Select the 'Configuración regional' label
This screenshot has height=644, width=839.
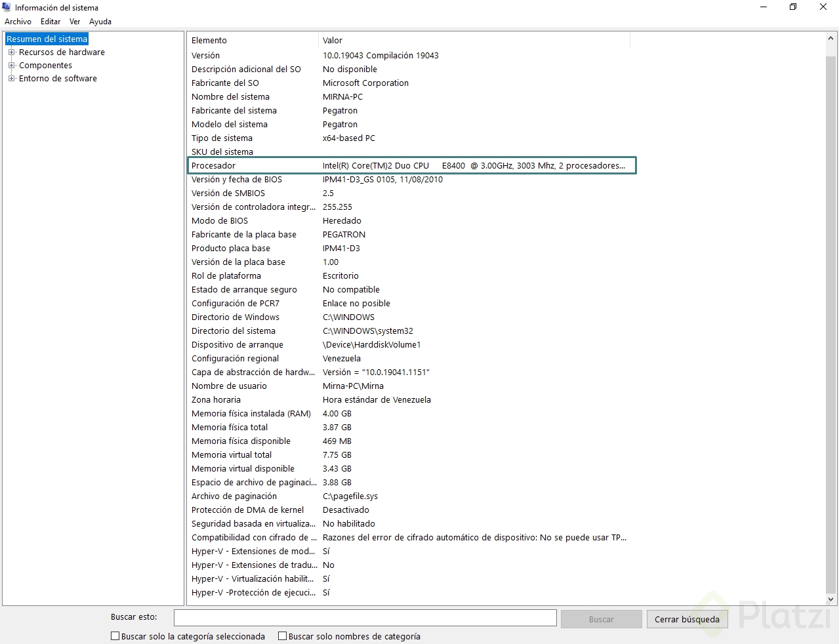pos(235,359)
